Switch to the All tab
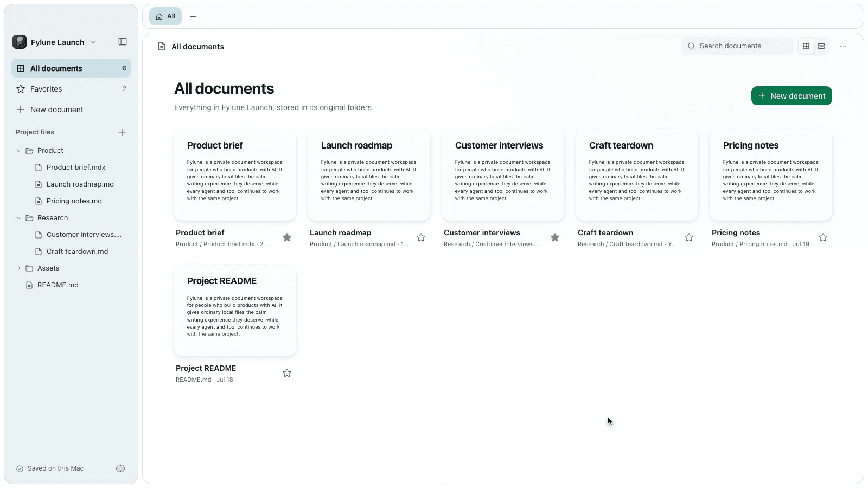Image resolution: width=868 pixels, height=488 pixels. 165,16
